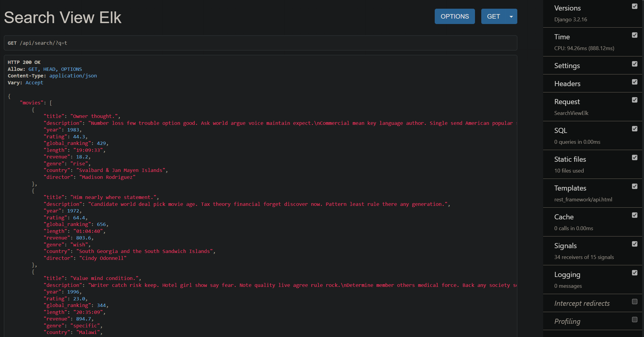
Task: Click the OPTIONS button
Action: (455, 17)
